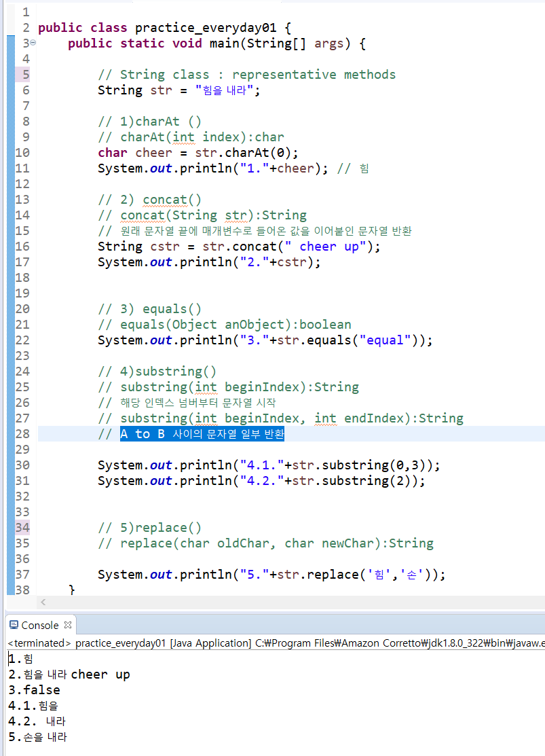This screenshot has width=545, height=756.
Task: Click the equals(Object anObject):boolean comment
Action: pyautogui.click(x=225, y=325)
